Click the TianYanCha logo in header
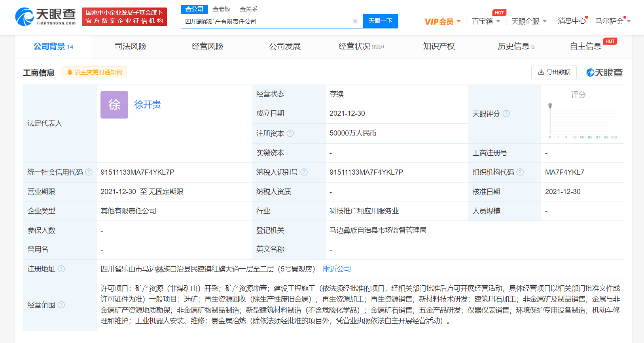 pos(45,17)
